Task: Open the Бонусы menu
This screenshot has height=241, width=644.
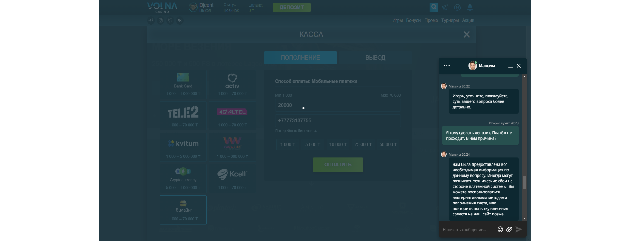Action: (413, 20)
